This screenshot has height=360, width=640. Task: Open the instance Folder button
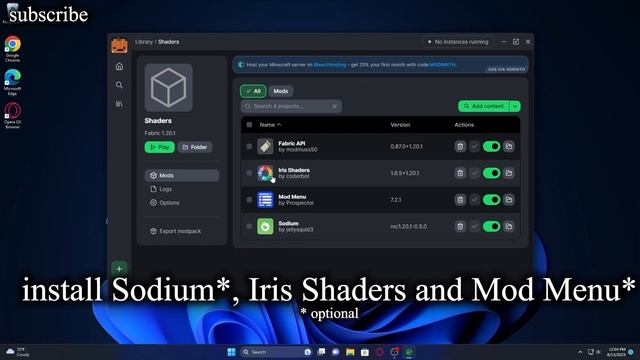(x=195, y=147)
